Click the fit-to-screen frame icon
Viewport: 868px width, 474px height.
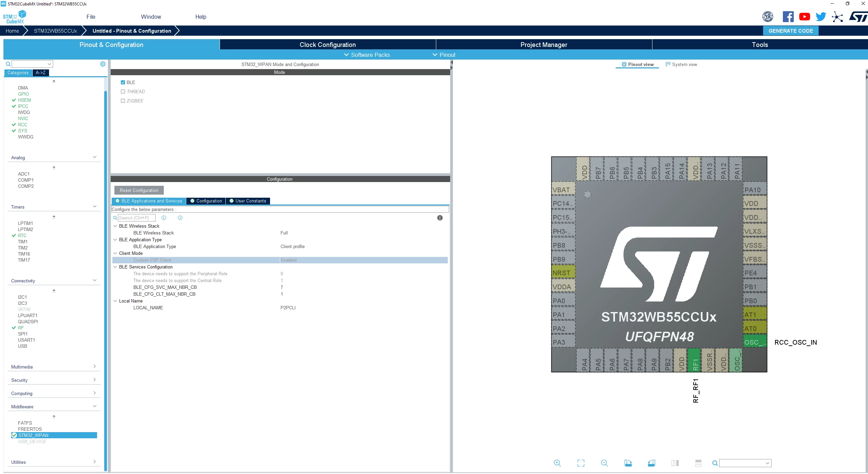[581, 463]
